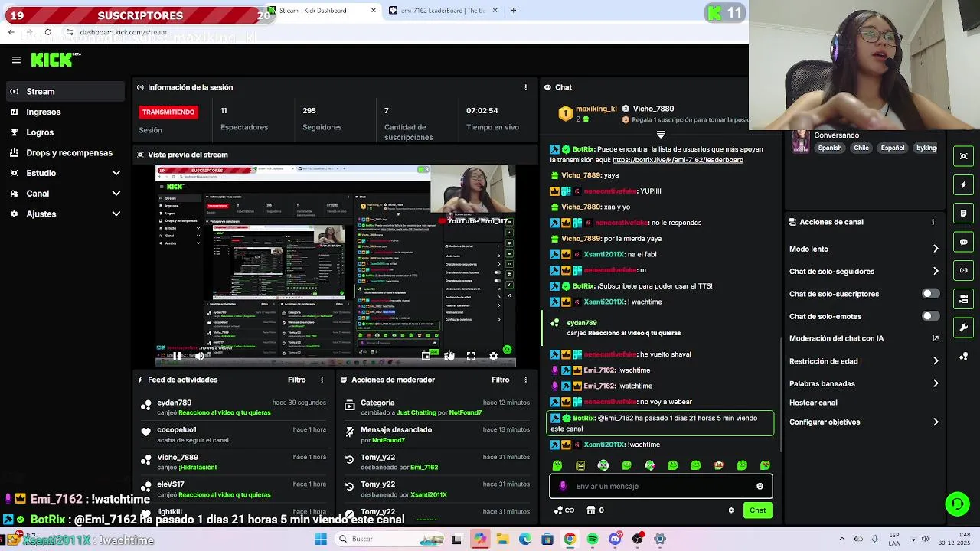Toggle Chat de solo-emotes switch
The height and width of the screenshot is (551, 980).
pyautogui.click(x=930, y=316)
